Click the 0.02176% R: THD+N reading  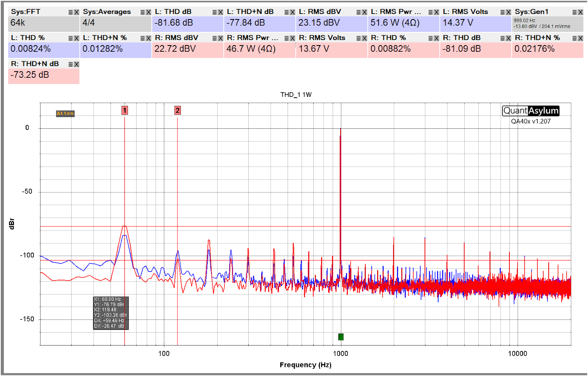[535, 49]
